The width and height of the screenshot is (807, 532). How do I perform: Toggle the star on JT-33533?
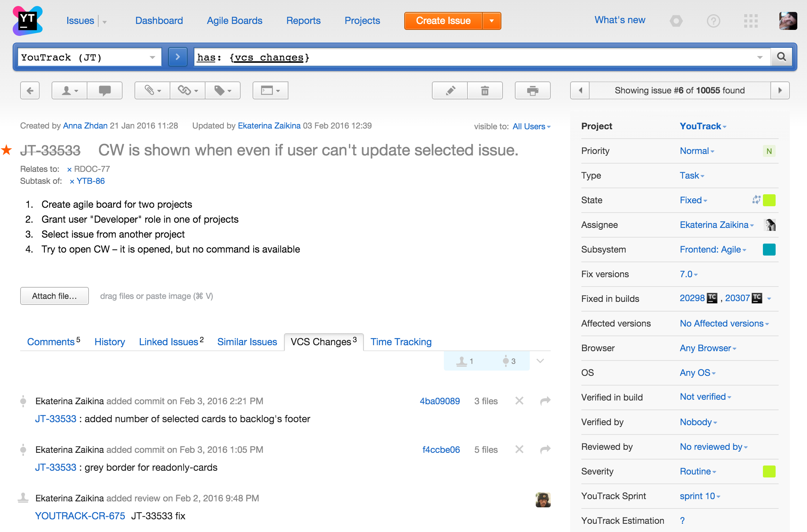pos(7,150)
